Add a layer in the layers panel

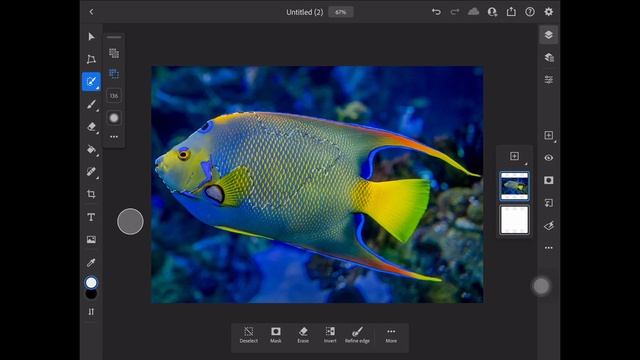[x=514, y=156]
